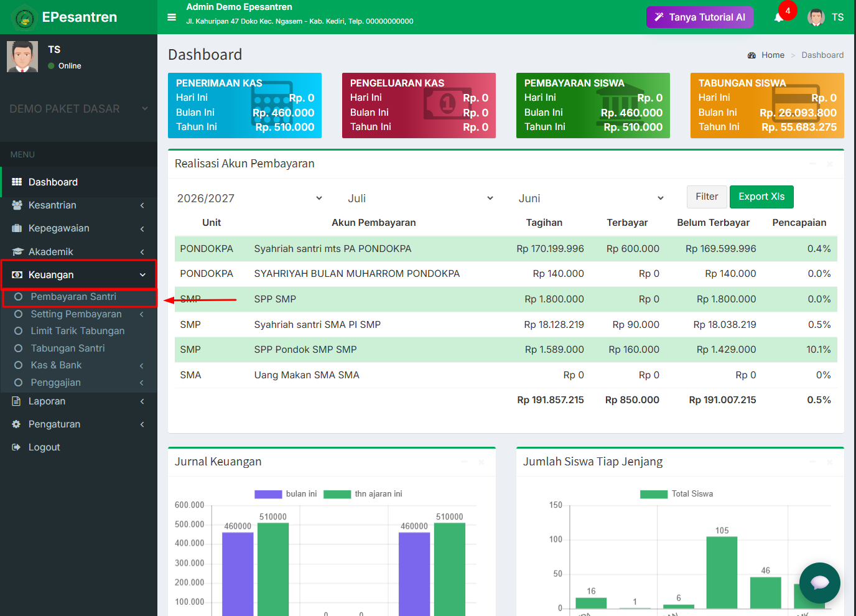Click the TS user avatar in header

point(816,17)
